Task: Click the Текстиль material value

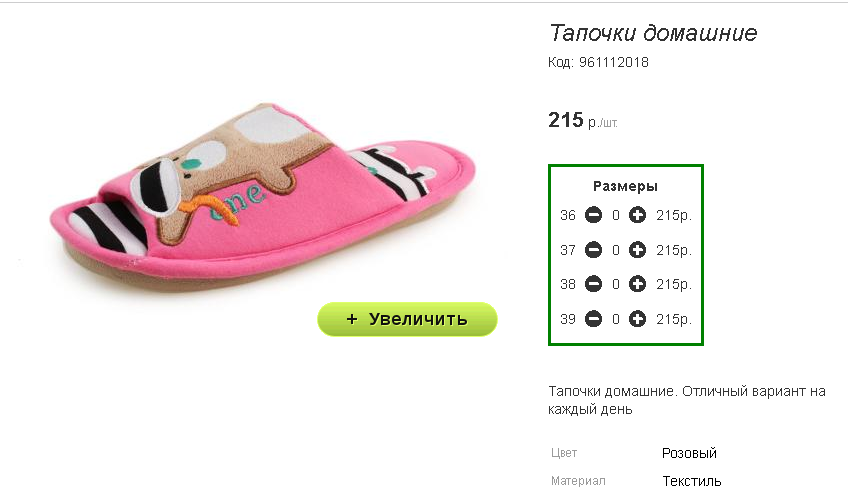Action: [692, 481]
